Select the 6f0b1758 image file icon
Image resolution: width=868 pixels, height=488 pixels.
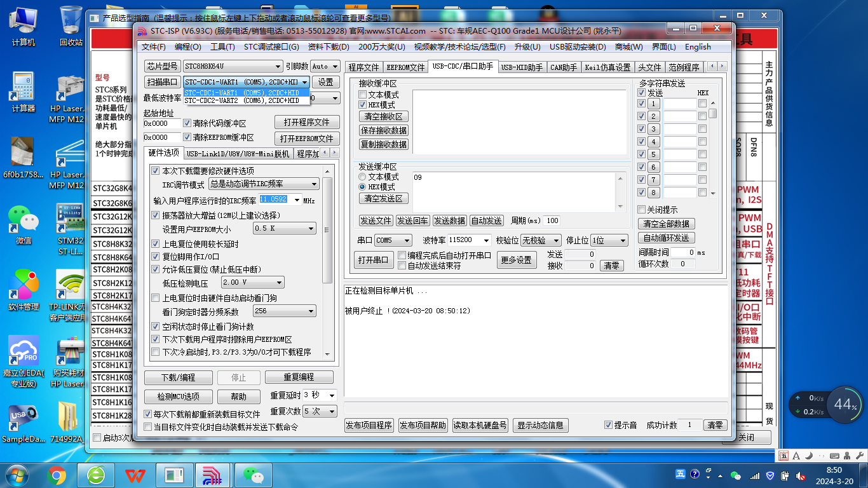tap(24, 158)
